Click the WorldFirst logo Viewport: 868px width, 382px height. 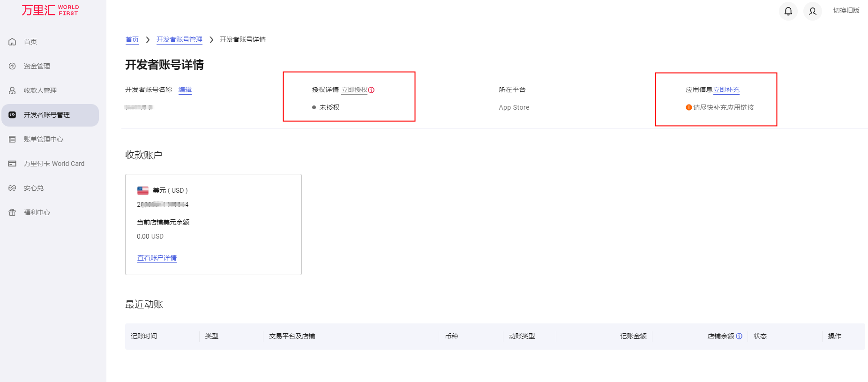click(50, 10)
